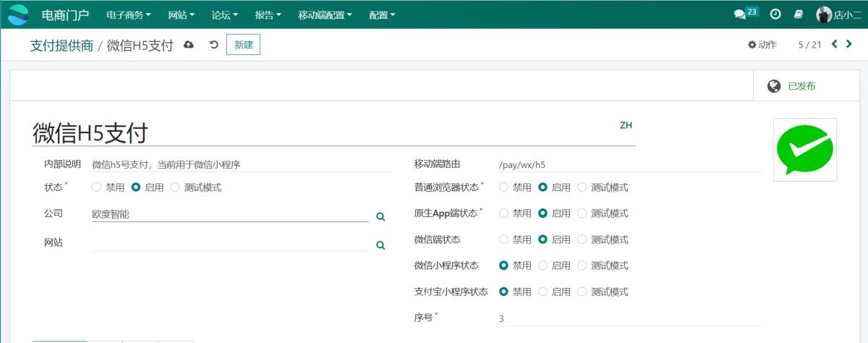The image size is (868, 343).
Task: Edit the 微信H5支付 name field
Action: tap(334, 132)
